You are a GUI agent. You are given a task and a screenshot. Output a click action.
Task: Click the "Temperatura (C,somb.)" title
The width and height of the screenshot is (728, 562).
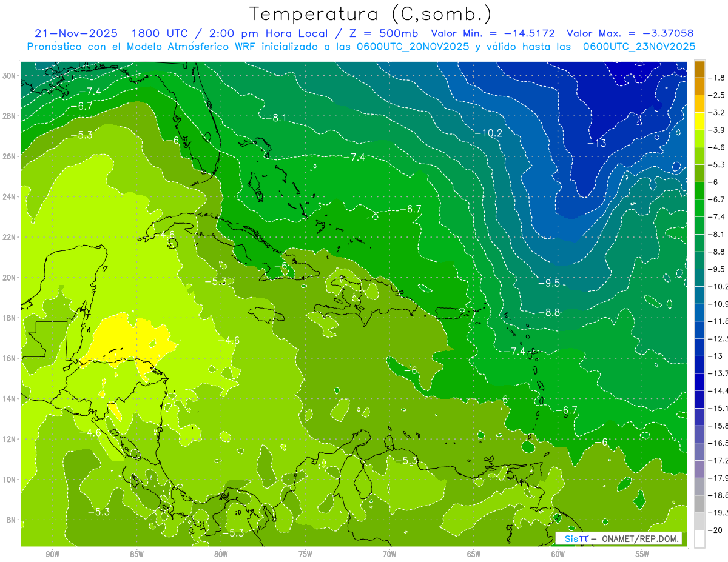click(371, 14)
